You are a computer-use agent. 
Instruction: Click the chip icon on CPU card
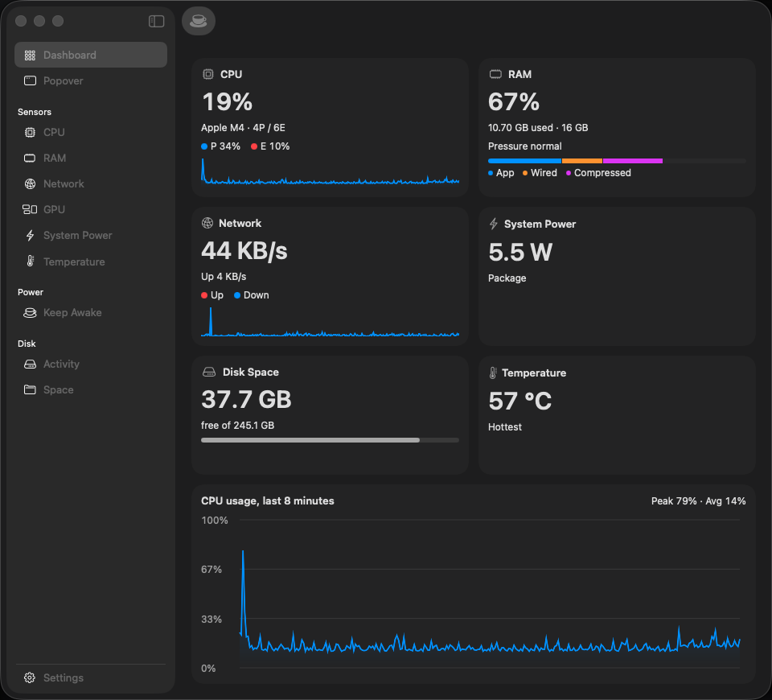click(208, 74)
